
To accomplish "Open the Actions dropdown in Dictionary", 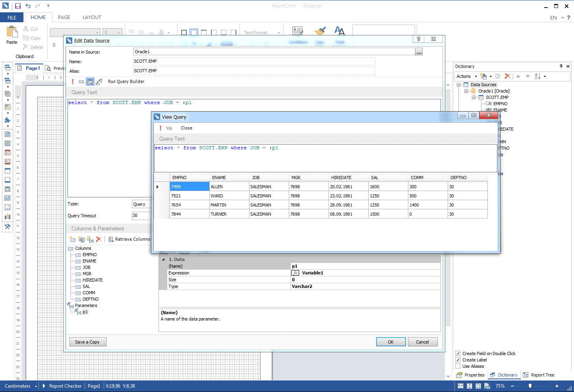I will [x=467, y=76].
